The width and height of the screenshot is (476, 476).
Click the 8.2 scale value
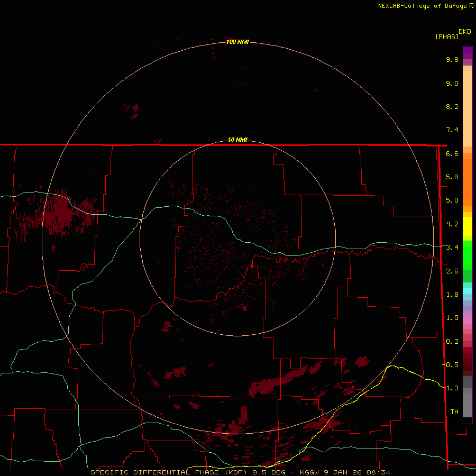coord(452,106)
